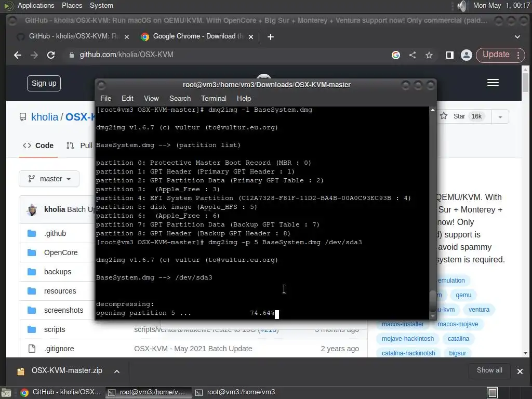The width and height of the screenshot is (532, 399).
Task: Expand the OSX-KVM-master.zip download options chevron
Action: (117, 371)
